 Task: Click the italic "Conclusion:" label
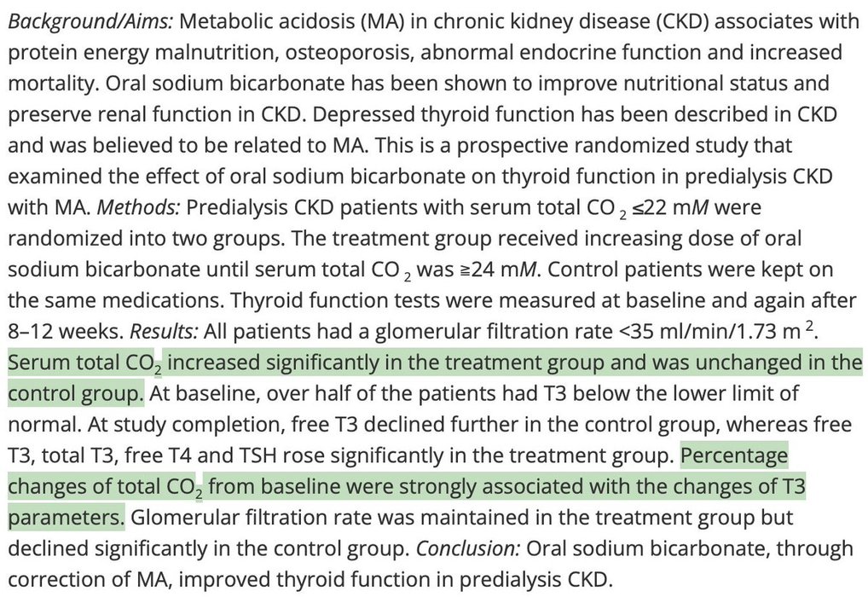click(x=468, y=549)
